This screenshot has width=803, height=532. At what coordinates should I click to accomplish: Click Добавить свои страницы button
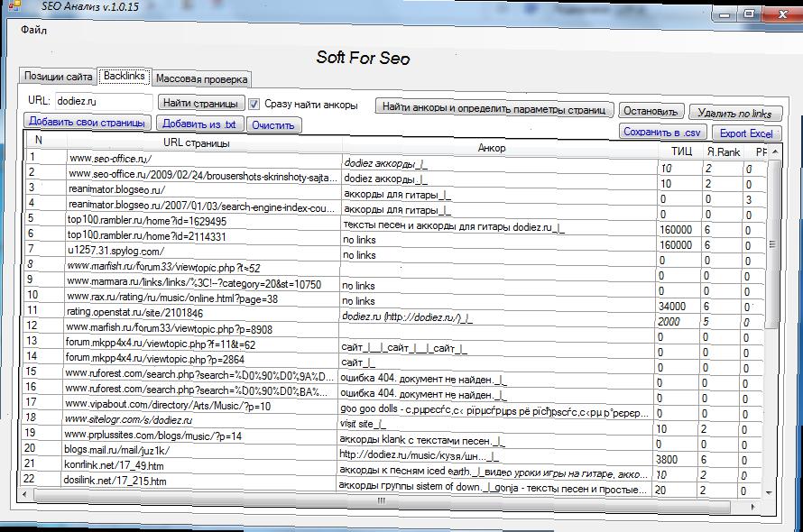coord(87,122)
